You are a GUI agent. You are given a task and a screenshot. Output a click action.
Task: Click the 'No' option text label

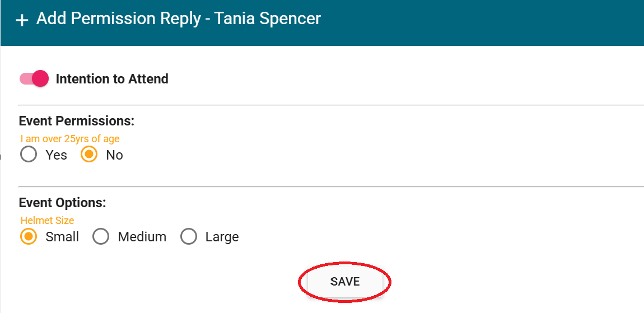click(114, 155)
